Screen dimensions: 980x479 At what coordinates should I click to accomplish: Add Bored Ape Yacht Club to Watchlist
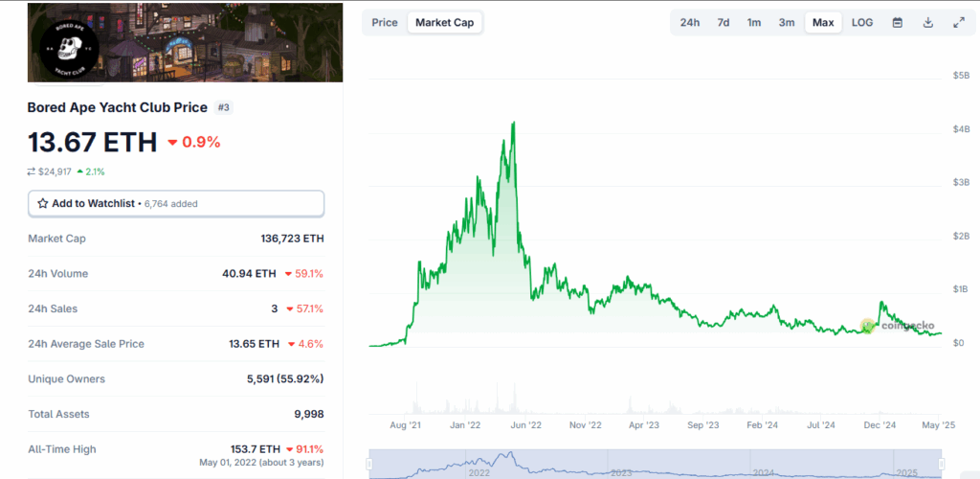point(176,203)
